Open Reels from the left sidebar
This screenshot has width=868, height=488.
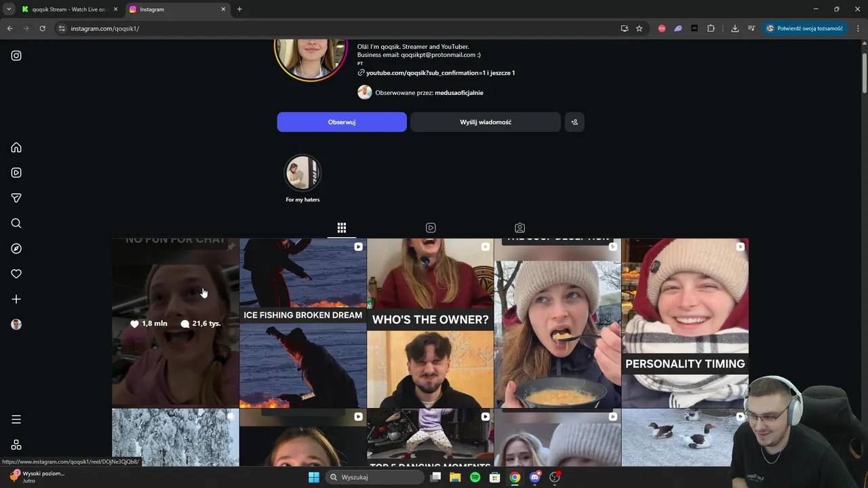pos(16,173)
